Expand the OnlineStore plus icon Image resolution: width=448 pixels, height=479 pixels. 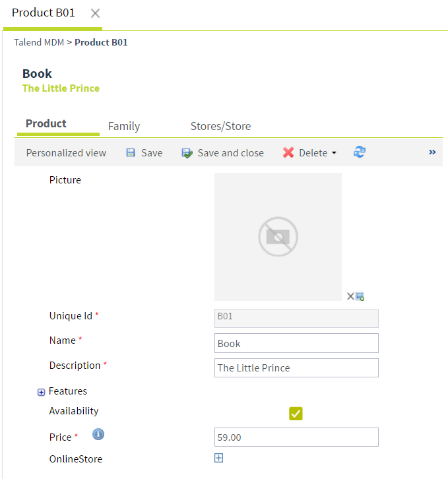(x=219, y=458)
